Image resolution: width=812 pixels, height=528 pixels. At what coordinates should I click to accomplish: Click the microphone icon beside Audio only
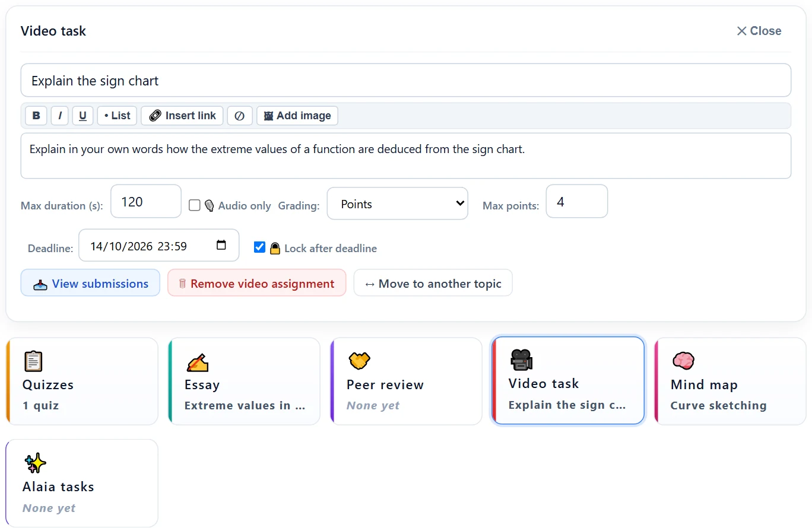pyautogui.click(x=210, y=205)
